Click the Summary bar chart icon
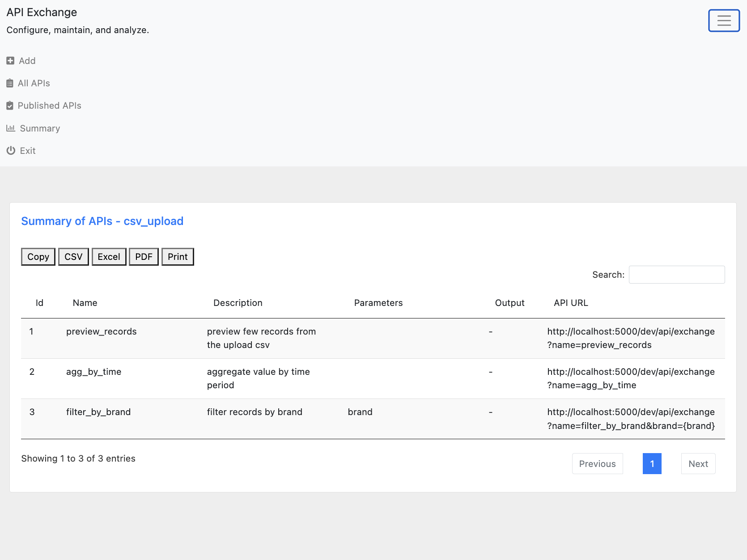This screenshot has height=560, width=747. coord(11,128)
